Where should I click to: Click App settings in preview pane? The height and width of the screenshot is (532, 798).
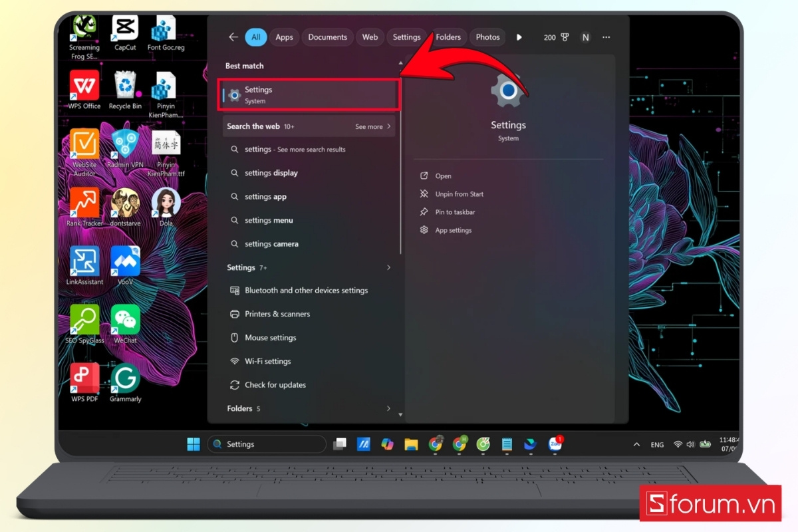click(x=446, y=230)
